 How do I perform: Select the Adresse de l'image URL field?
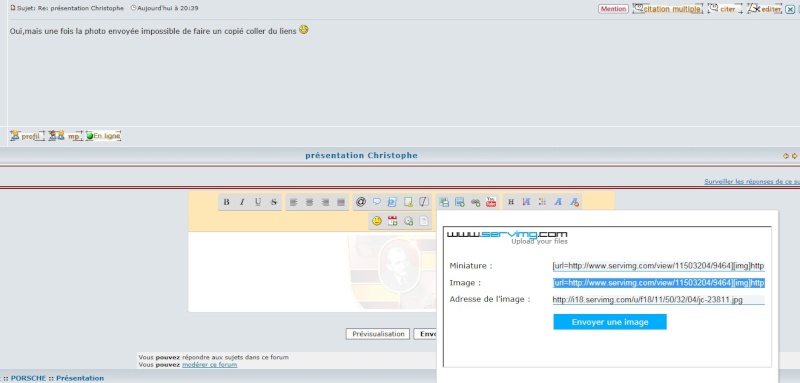click(658, 300)
